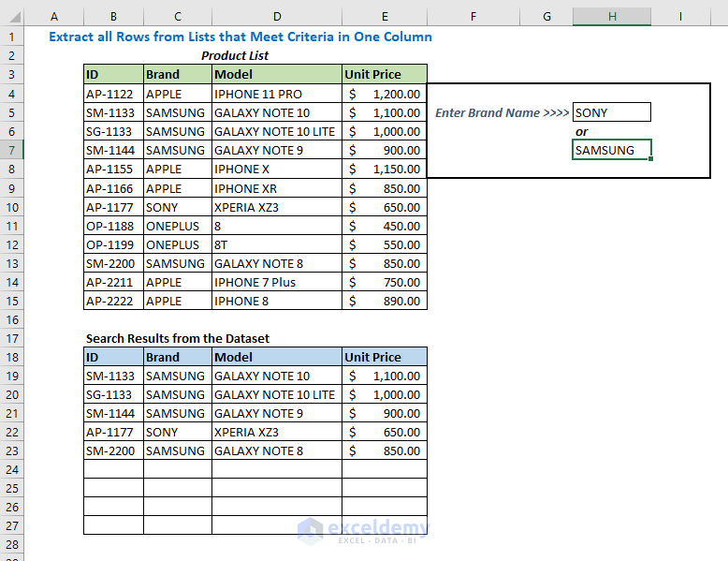Click the green 'ID' header in Product List
Viewport: 728px width, 561px height.
[x=114, y=74]
